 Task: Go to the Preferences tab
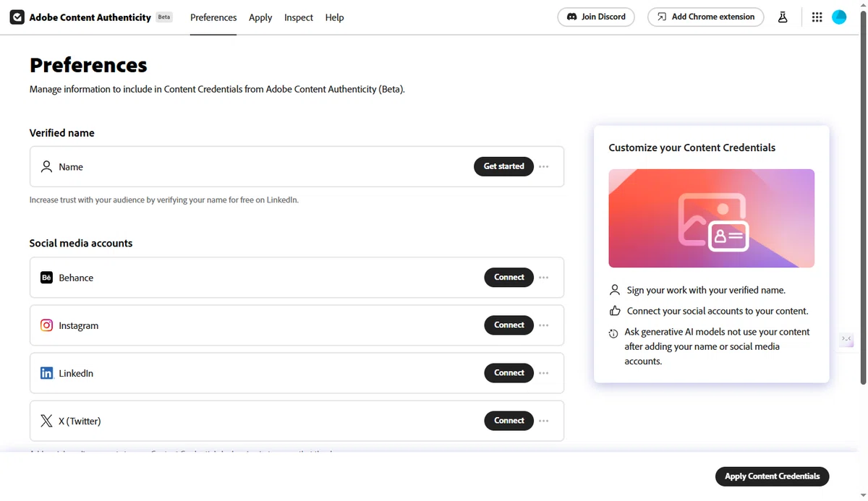coord(213,17)
